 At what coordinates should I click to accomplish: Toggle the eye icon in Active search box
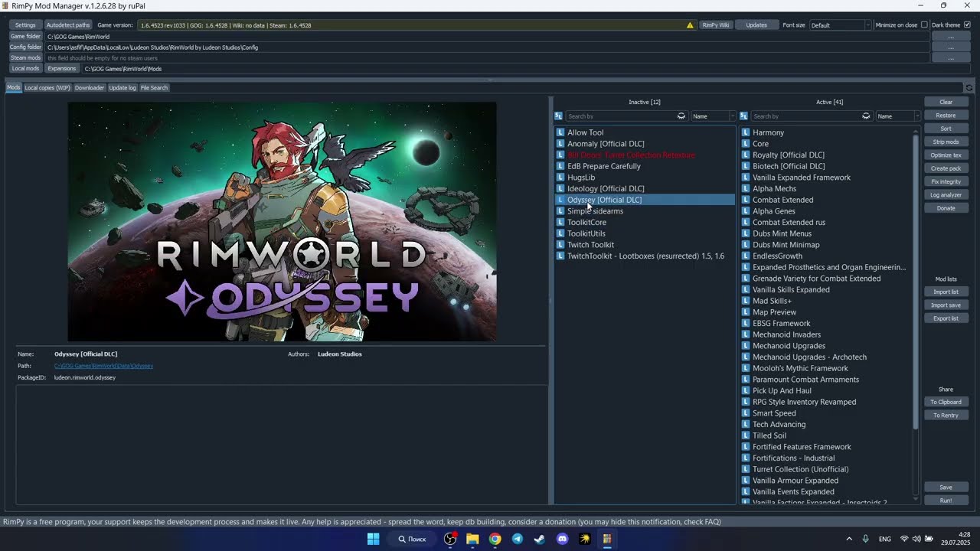pyautogui.click(x=866, y=116)
